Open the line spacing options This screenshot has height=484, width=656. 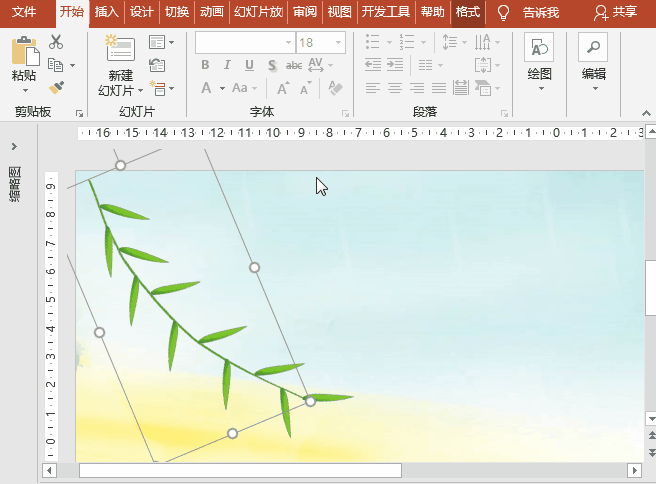click(454, 42)
